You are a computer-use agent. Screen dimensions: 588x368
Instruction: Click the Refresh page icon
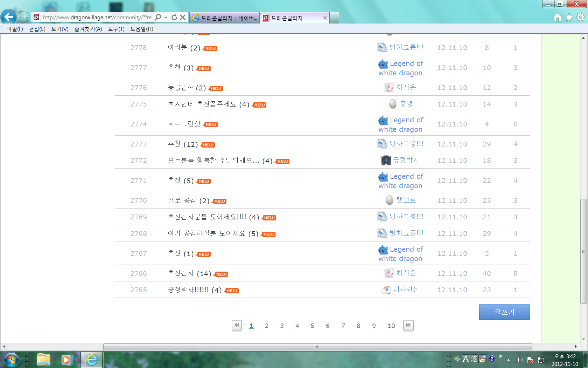174,17
